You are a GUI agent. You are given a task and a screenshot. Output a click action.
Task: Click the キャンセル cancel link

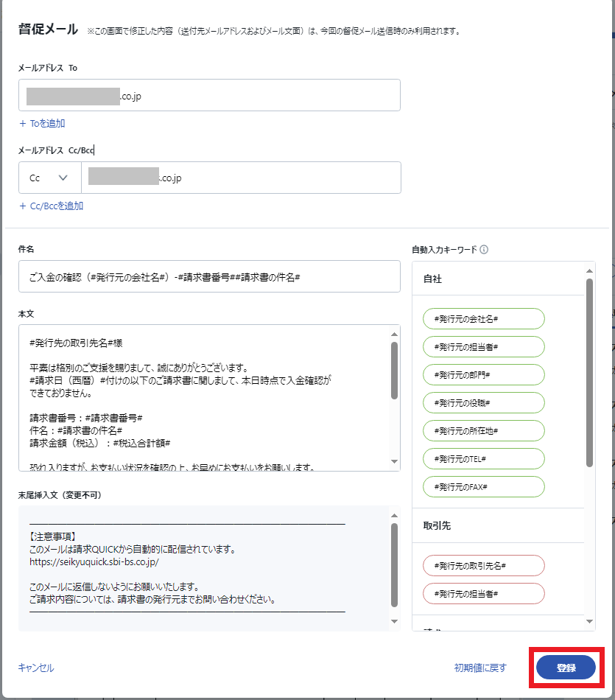tap(35, 668)
